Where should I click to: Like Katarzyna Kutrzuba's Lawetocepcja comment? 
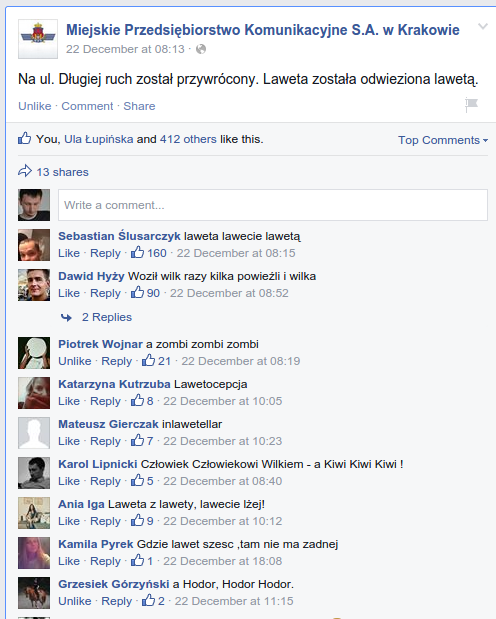coord(69,401)
